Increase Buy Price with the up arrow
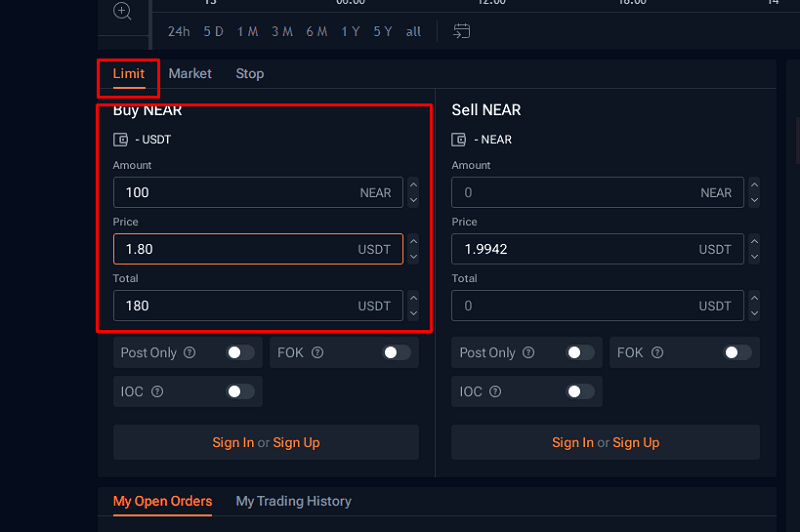Screen dimensions: 800x532 (x=414, y=241)
